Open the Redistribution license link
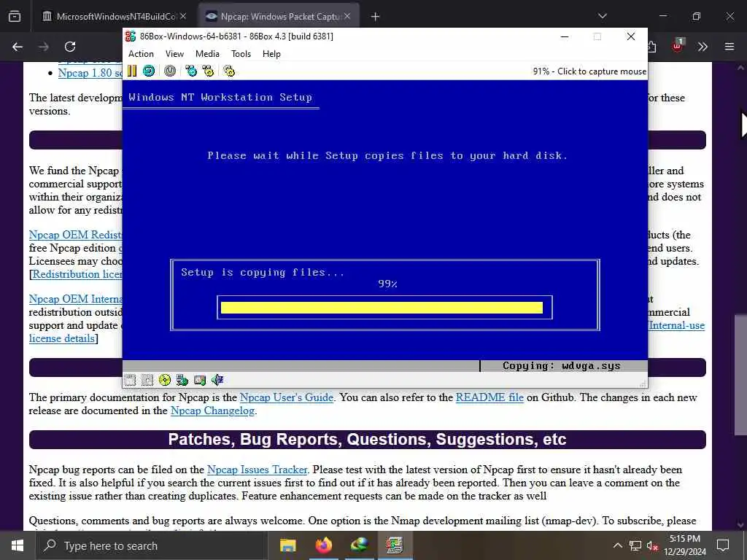Screen dimensions: 747x560 pos(77,274)
